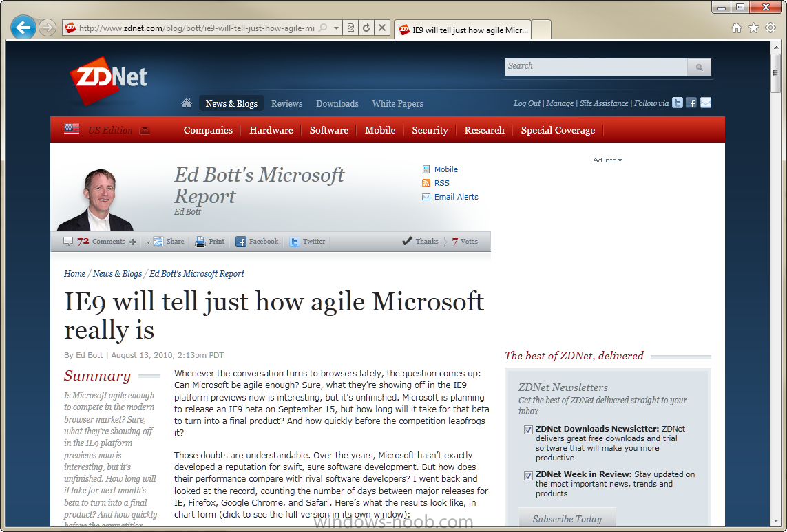The height and width of the screenshot is (532, 787).
Task: Go to Research in the red bar
Action: tap(484, 130)
